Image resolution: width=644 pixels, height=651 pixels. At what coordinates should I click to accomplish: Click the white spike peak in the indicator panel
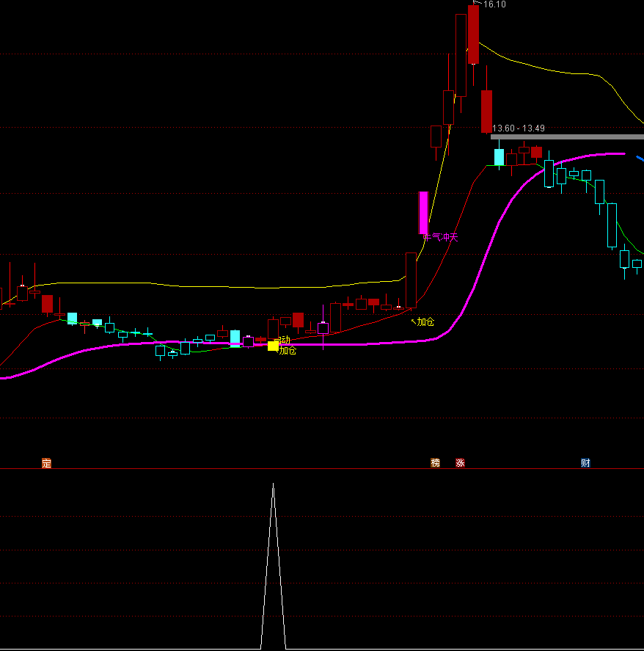pos(274,486)
